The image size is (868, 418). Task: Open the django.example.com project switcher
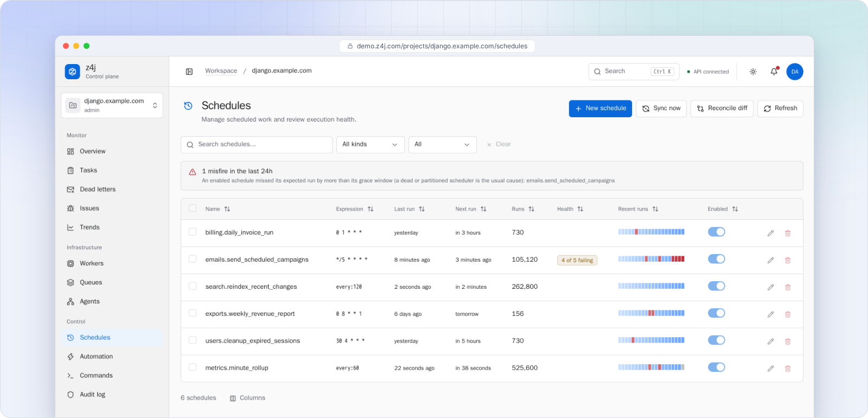pyautogui.click(x=112, y=105)
